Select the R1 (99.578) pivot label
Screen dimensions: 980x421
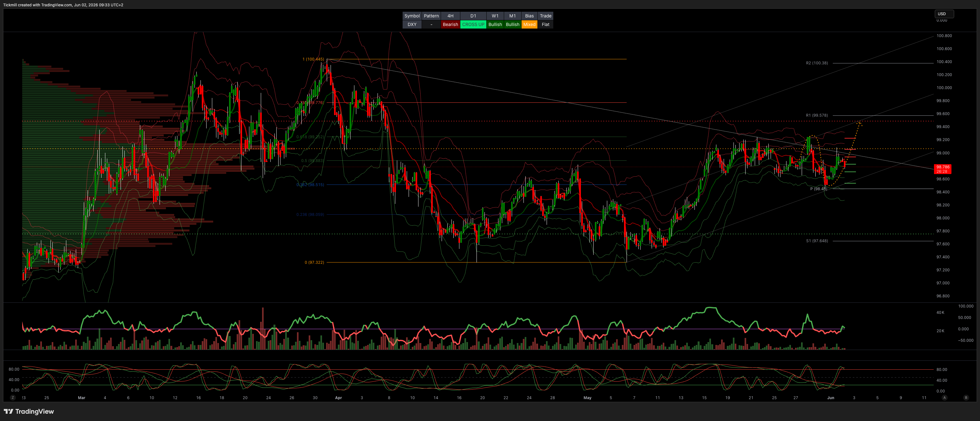point(817,115)
